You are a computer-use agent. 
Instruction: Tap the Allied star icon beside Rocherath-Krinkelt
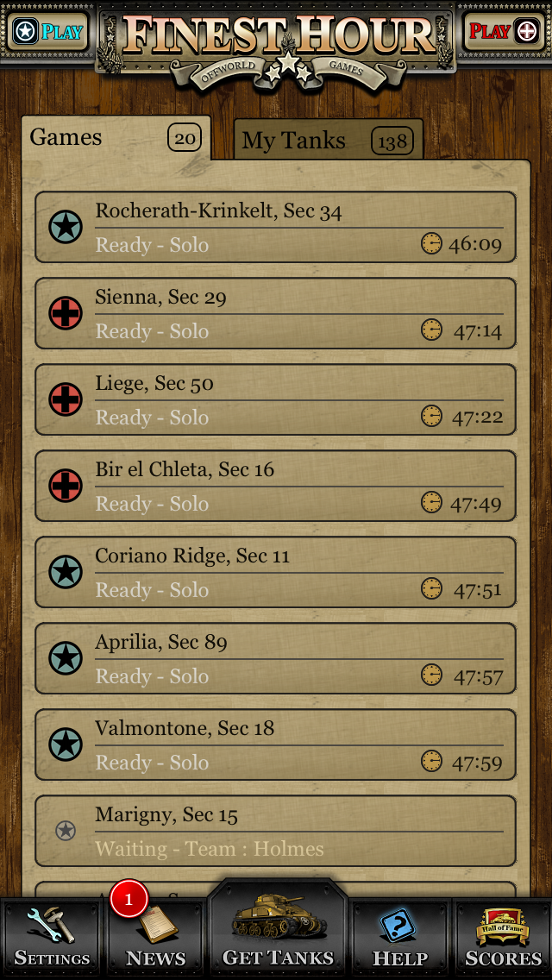(x=66, y=227)
